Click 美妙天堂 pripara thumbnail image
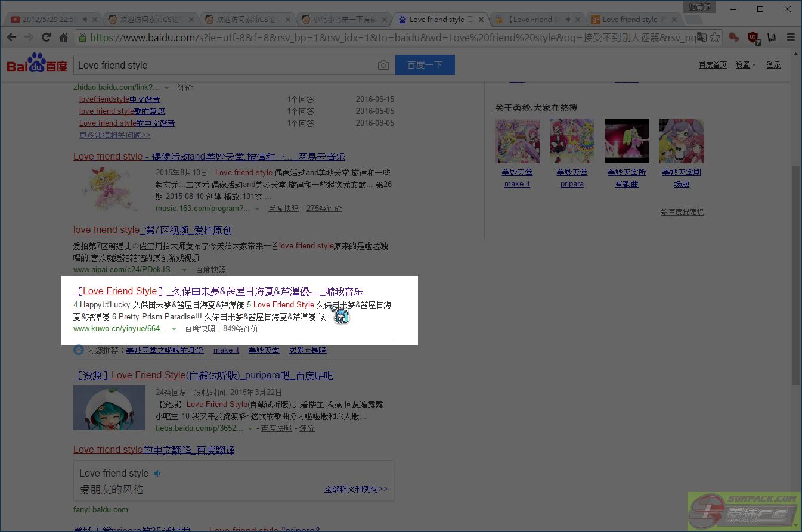This screenshot has height=532, width=802. 572,141
